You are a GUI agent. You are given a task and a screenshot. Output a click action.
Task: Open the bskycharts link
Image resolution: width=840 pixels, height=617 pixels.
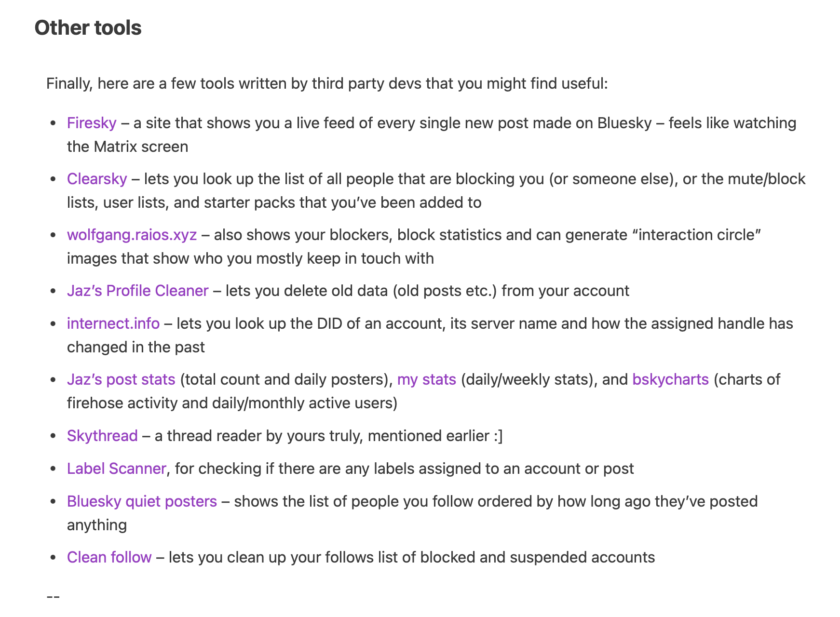click(x=670, y=380)
